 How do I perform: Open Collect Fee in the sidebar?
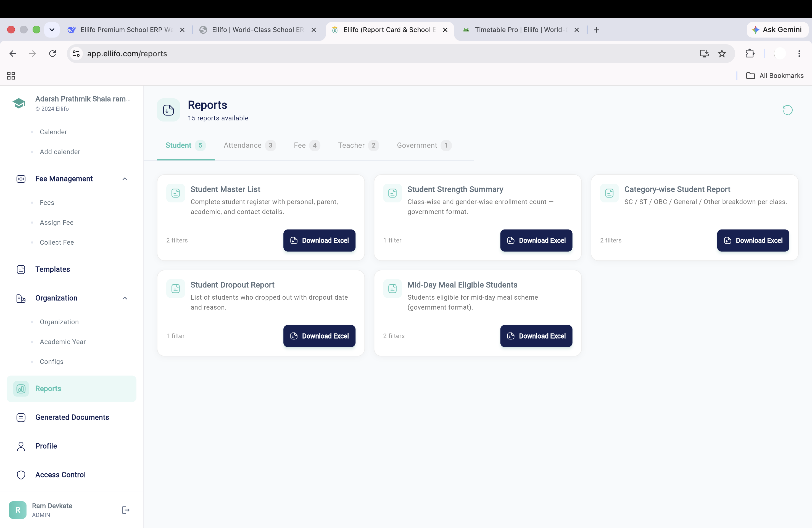click(57, 242)
